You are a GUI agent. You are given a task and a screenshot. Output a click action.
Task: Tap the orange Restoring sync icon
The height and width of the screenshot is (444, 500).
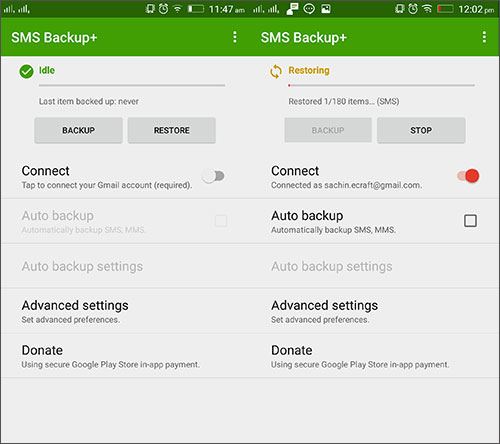[276, 71]
